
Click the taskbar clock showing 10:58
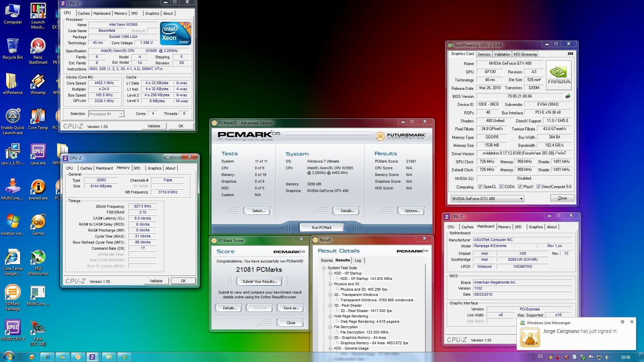[625, 357]
